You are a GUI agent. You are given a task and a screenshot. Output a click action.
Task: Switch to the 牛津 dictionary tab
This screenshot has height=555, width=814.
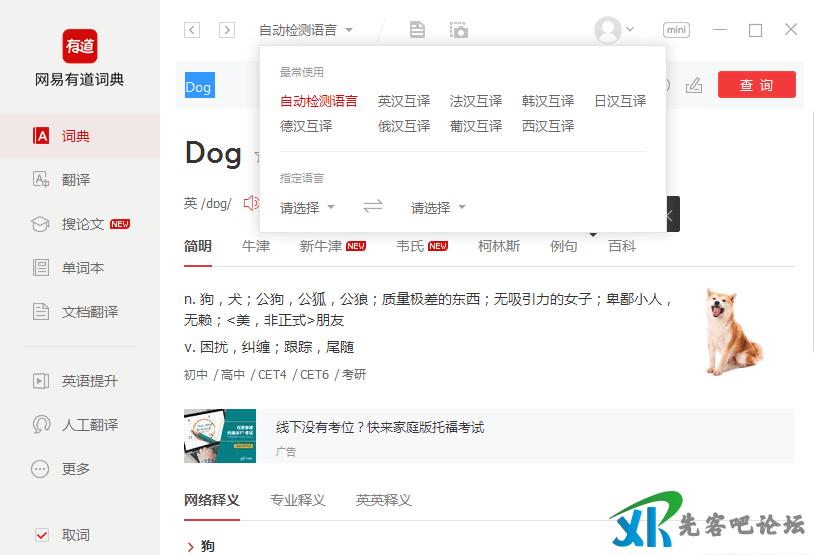click(x=256, y=246)
